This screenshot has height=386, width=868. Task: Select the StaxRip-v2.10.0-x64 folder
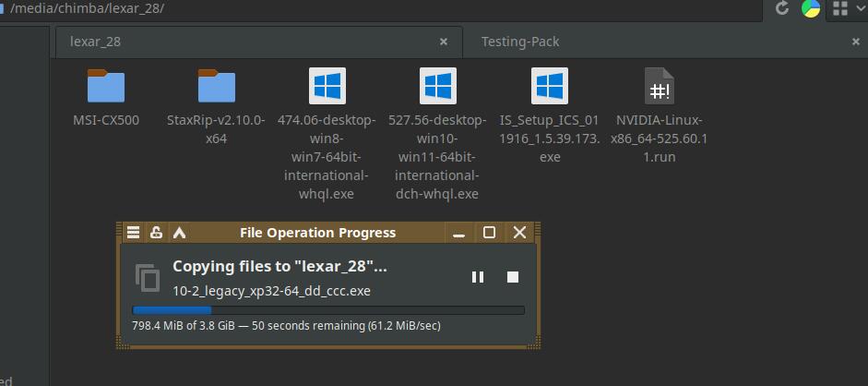217,87
